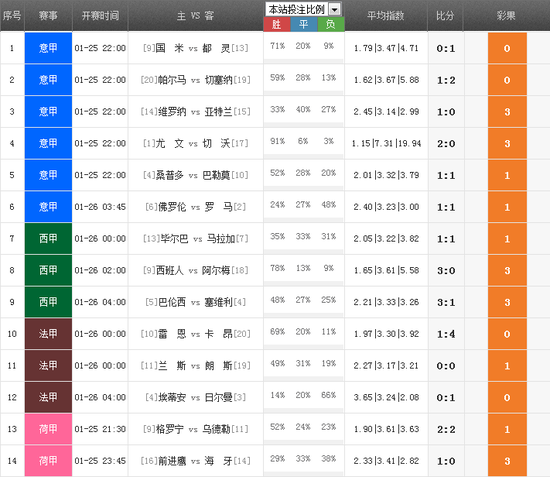Open the 马拉加 team link
This screenshot has height=477, width=550.
click(x=221, y=238)
